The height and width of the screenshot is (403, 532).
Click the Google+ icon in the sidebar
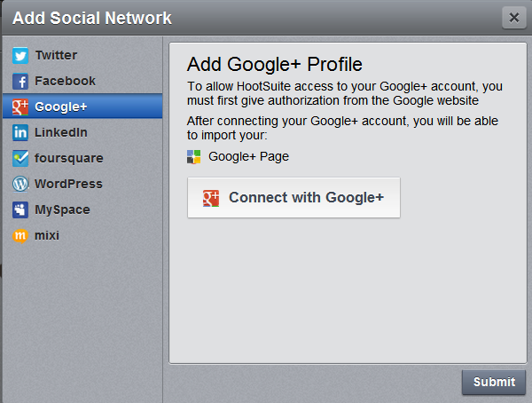click(20, 107)
